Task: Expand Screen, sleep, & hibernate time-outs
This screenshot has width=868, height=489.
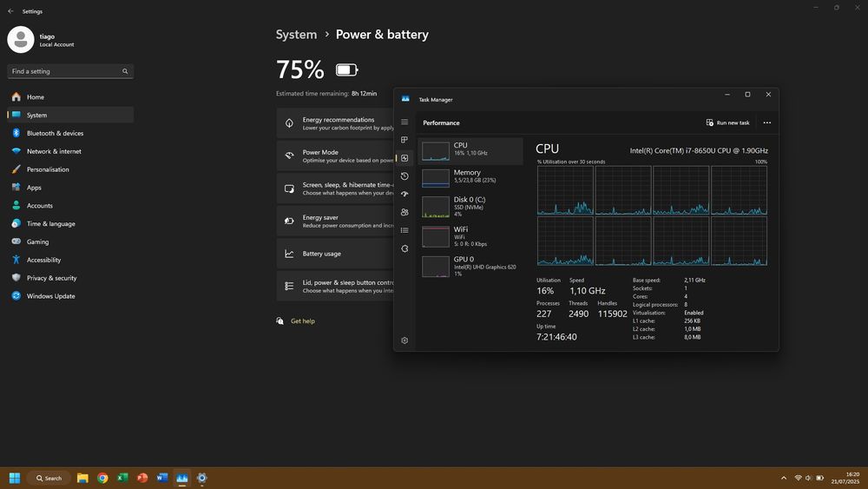Action: (x=335, y=188)
